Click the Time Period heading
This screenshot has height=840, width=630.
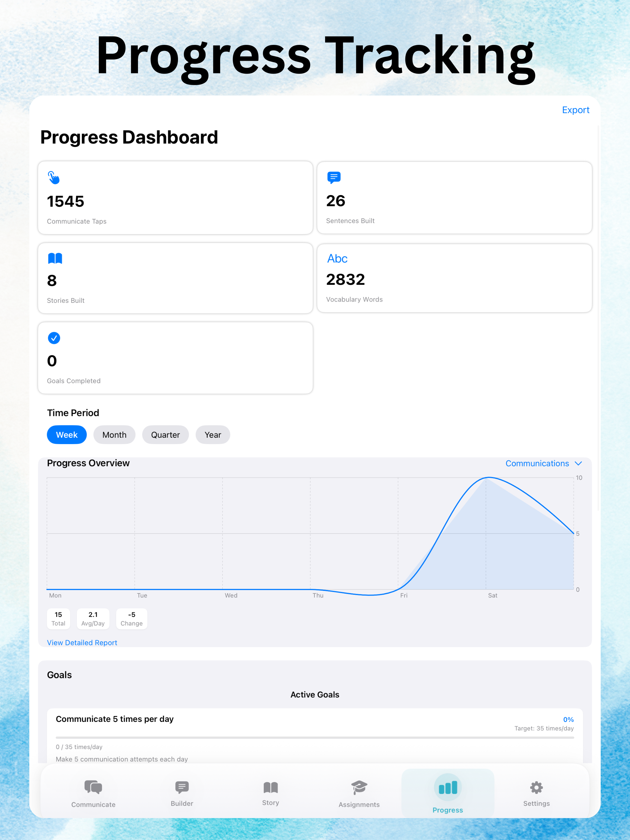pyautogui.click(x=73, y=413)
